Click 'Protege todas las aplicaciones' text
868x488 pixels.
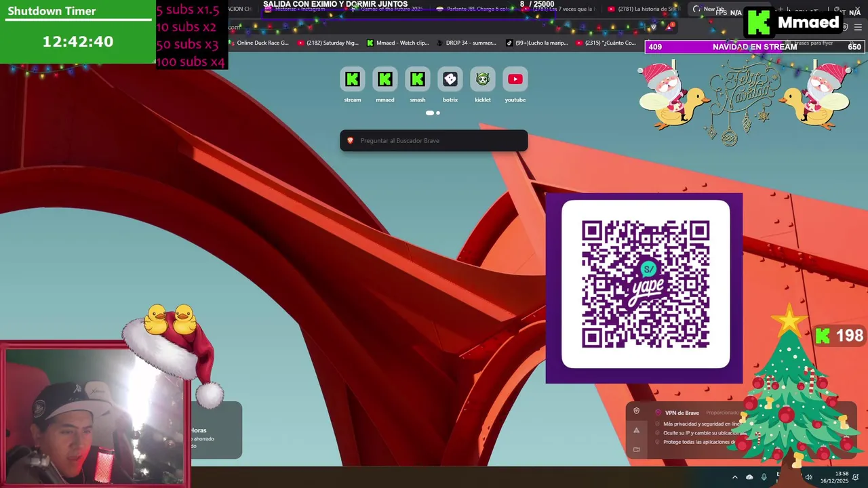click(699, 442)
